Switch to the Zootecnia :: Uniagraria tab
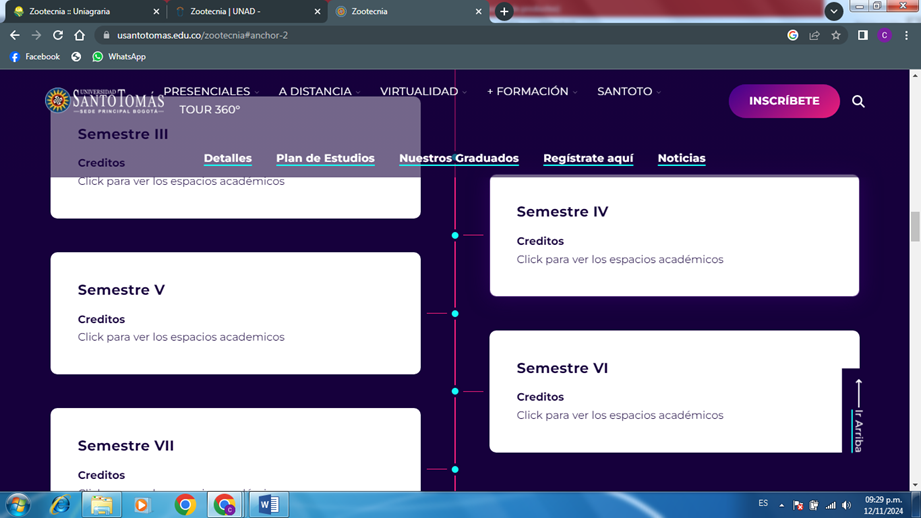 pos(80,12)
